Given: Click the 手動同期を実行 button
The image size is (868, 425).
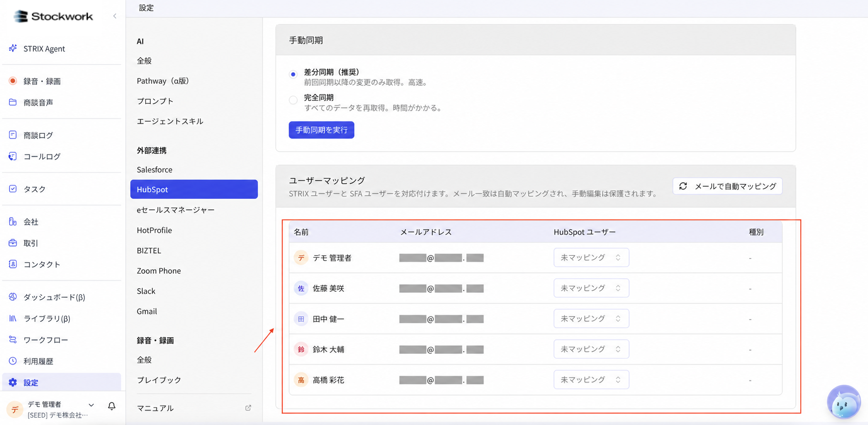Looking at the screenshot, I should (x=321, y=130).
